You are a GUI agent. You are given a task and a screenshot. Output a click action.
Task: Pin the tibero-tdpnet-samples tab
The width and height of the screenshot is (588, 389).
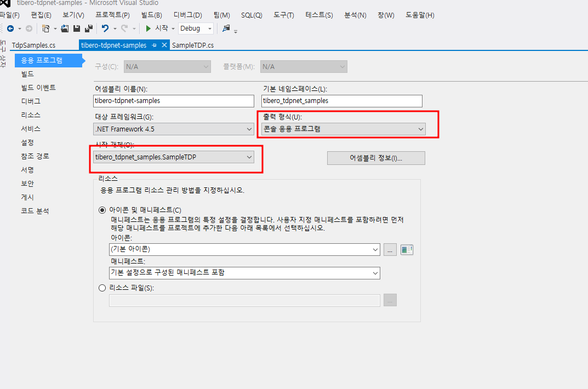(x=154, y=45)
